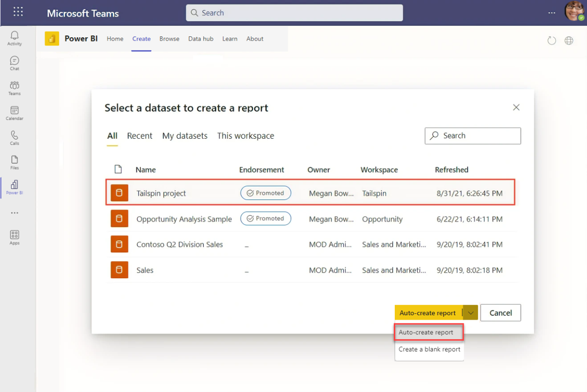Image resolution: width=587 pixels, height=392 pixels.
Task: Select the Create tab
Action: tap(141, 39)
